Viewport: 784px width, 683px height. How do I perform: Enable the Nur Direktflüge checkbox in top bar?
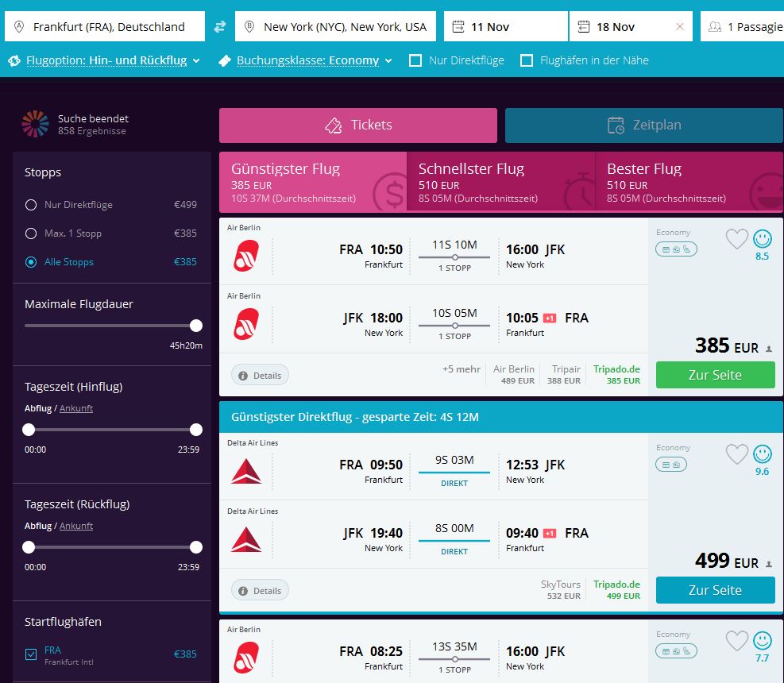click(415, 60)
